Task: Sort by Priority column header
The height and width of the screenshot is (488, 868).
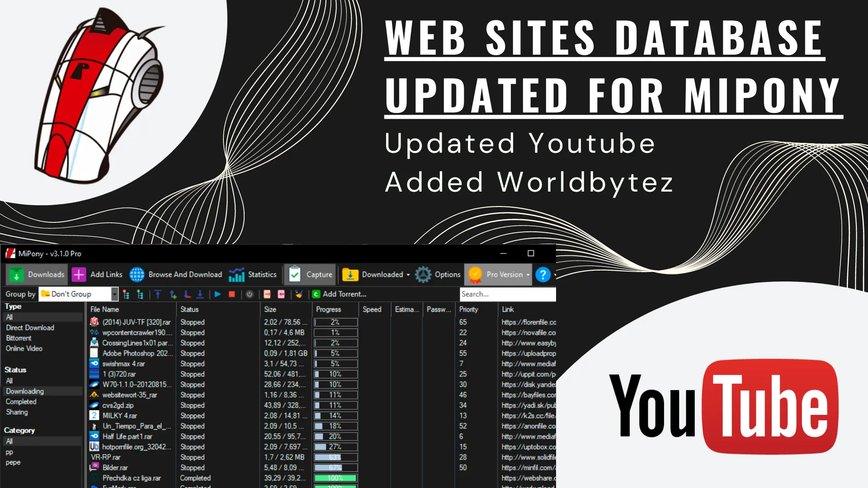Action: (x=476, y=310)
